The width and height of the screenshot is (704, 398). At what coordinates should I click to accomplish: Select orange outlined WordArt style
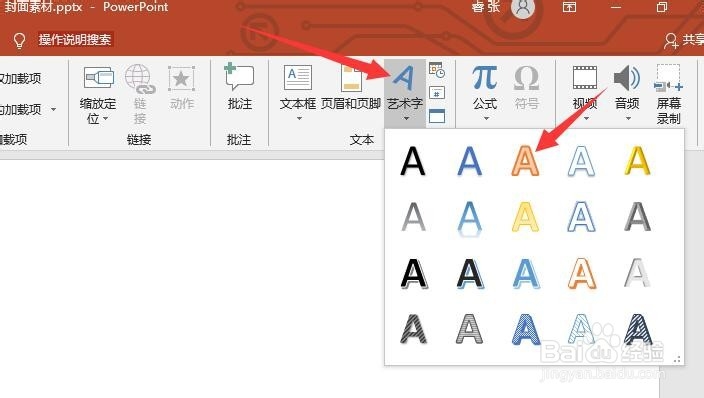525,161
